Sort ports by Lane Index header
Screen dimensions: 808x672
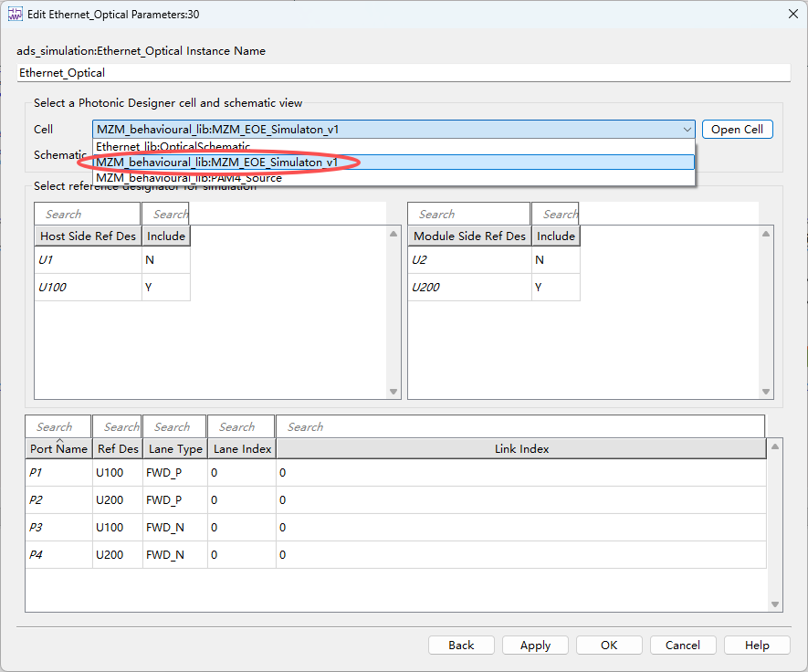tap(242, 449)
